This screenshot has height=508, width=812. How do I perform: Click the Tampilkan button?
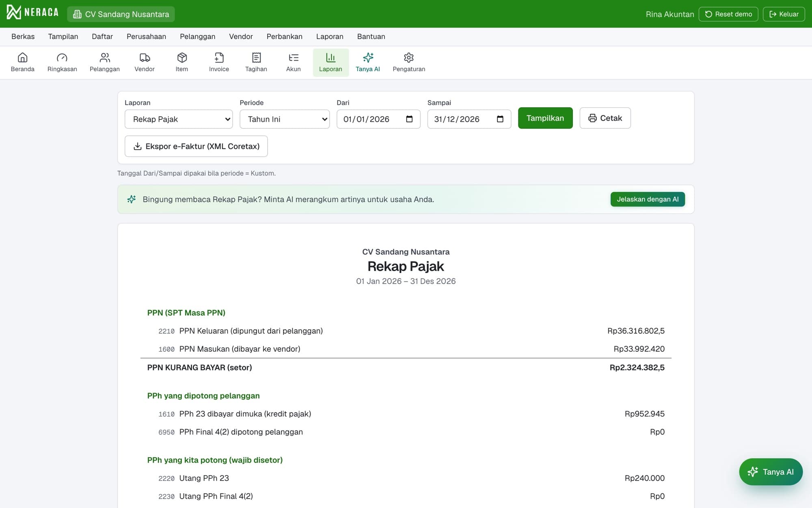pos(545,118)
